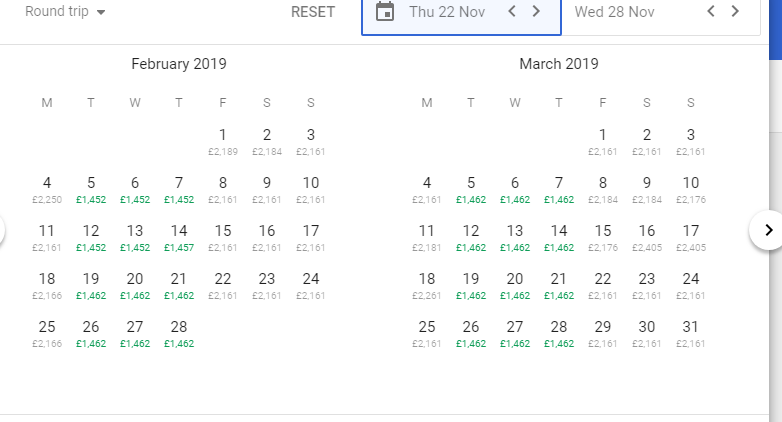Select March 16 priced at £2,405
The height and width of the screenshot is (422, 782).
point(647,237)
